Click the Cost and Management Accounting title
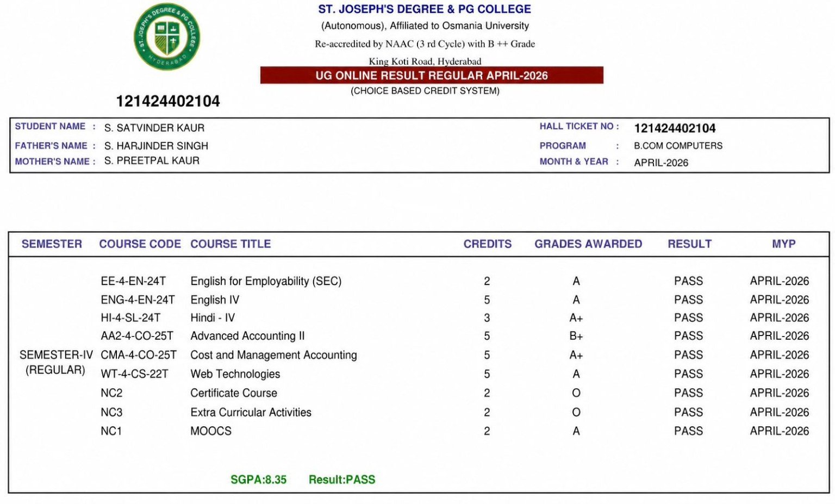 pyautogui.click(x=273, y=355)
